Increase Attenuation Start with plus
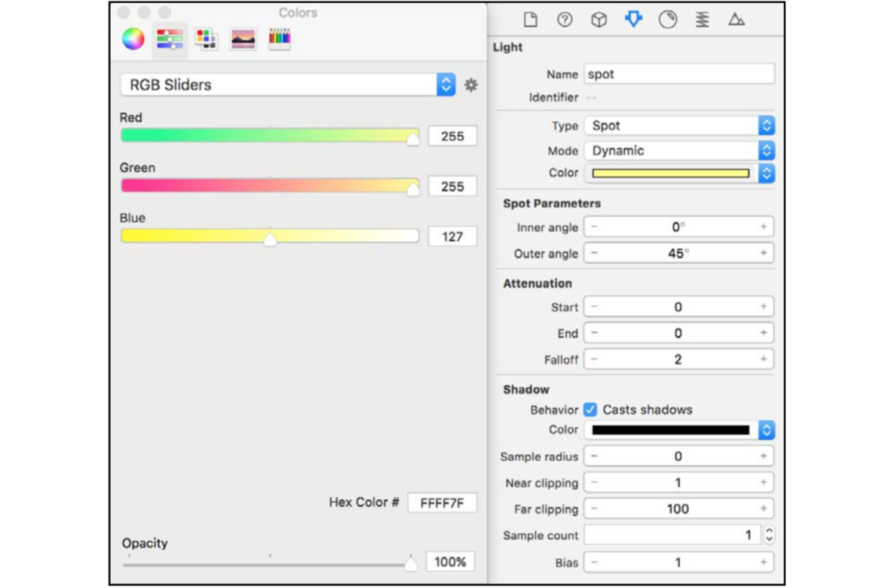The image size is (874, 588). click(763, 307)
